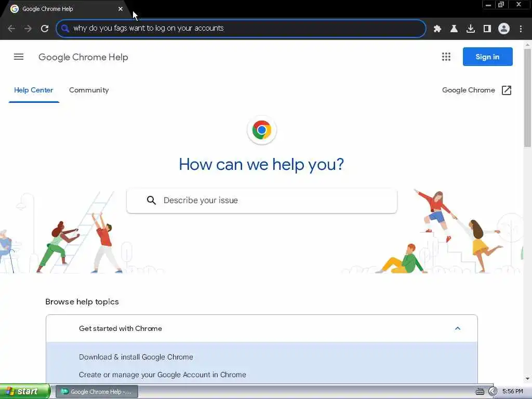The height and width of the screenshot is (399, 532).
Task: Open the Downloads icon in toolbar
Action: click(x=471, y=29)
